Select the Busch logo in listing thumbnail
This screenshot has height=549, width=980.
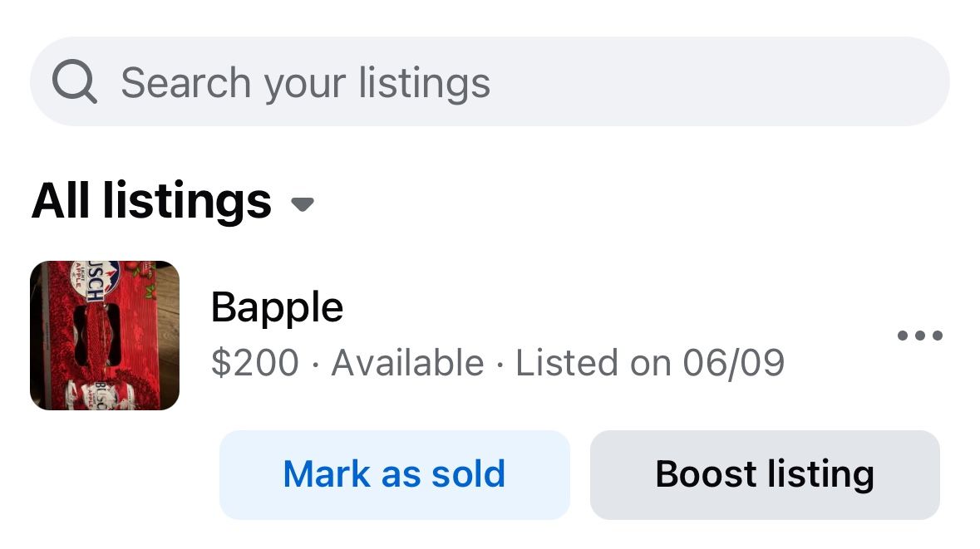point(95,280)
